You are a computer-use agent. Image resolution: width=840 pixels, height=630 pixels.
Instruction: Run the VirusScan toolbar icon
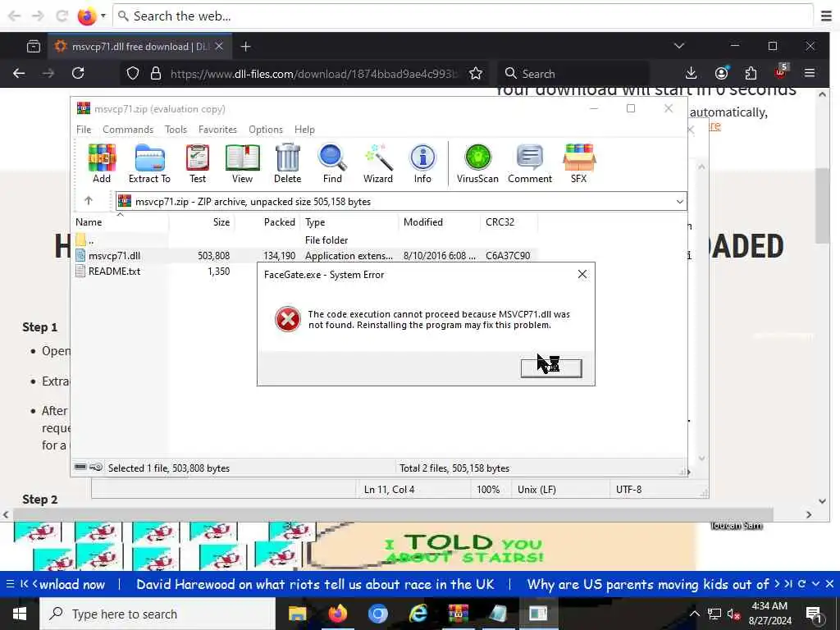477,163
